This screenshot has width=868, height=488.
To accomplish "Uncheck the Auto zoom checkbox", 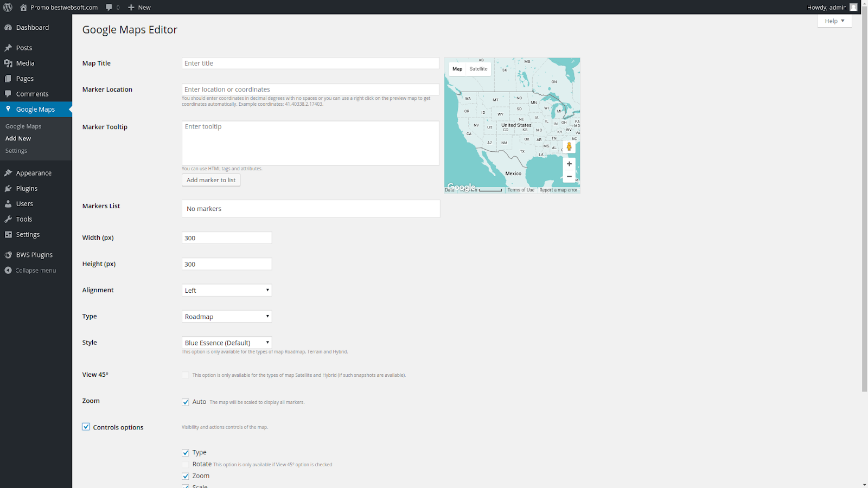I will (186, 402).
